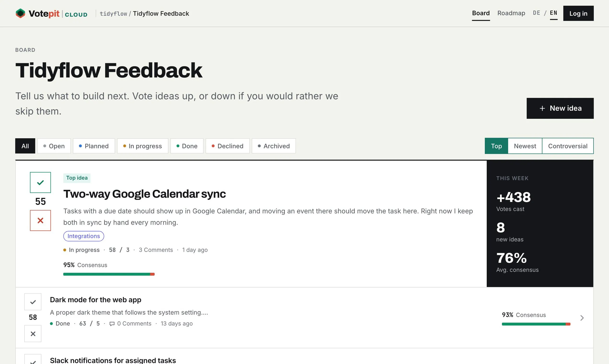
Task: Upvote Dark mode for the web app
Action: coord(33,302)
